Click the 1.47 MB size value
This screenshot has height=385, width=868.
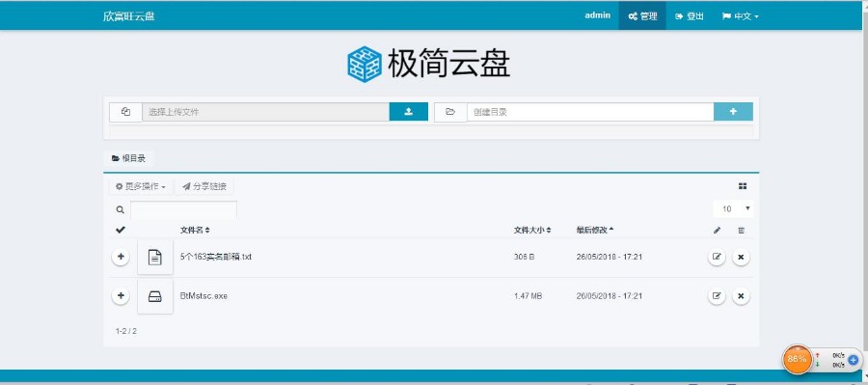(529, 296)
